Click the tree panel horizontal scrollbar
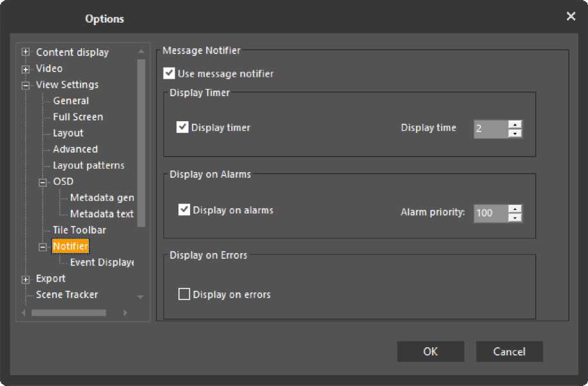Viewport: 588px width, 386px height. pyautogui.click(x=68, y=313)
